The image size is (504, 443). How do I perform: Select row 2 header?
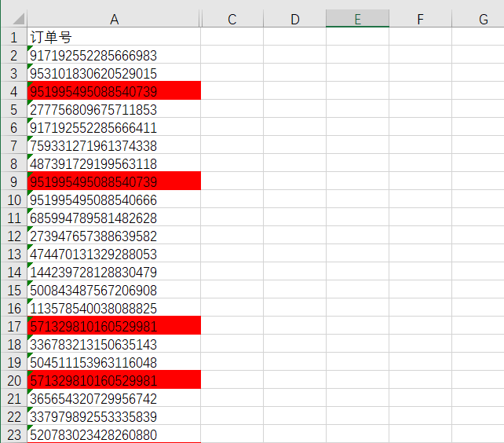[x=14, y=55]
